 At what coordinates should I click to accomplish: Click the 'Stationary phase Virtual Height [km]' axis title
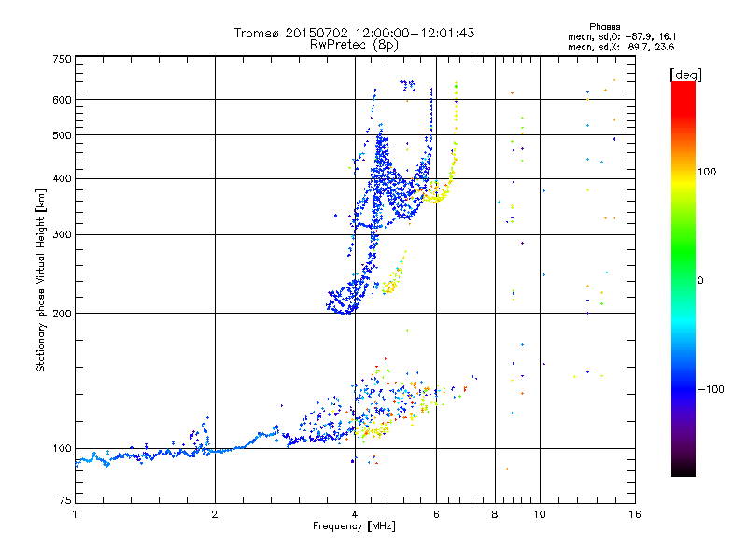tap(41, 281)
